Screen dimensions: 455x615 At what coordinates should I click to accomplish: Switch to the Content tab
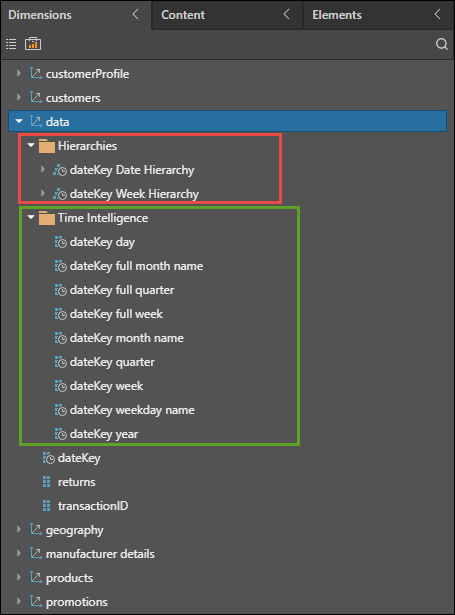point(183,15)
